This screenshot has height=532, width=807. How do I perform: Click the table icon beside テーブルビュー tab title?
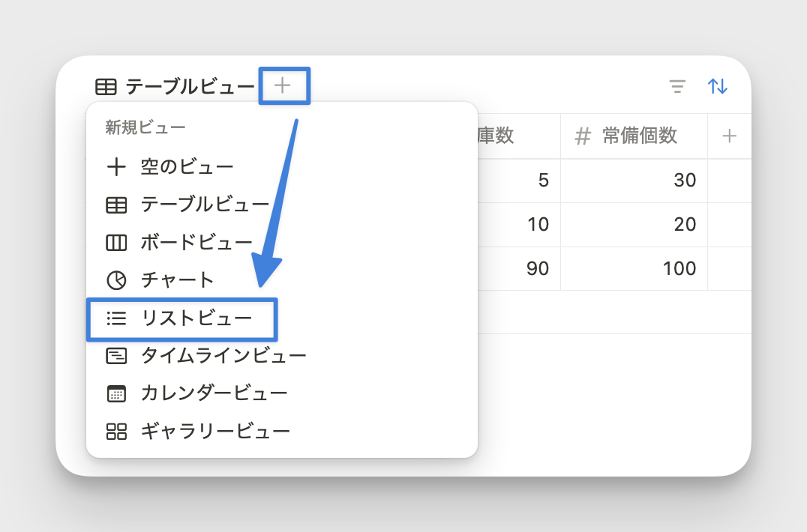point(106,86)
